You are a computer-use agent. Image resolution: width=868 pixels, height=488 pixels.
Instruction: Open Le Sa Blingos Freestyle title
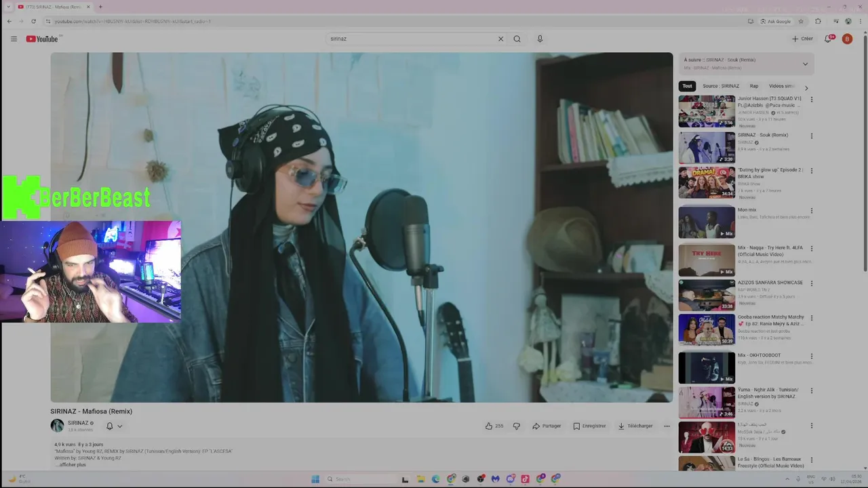(x=771, y=462)
